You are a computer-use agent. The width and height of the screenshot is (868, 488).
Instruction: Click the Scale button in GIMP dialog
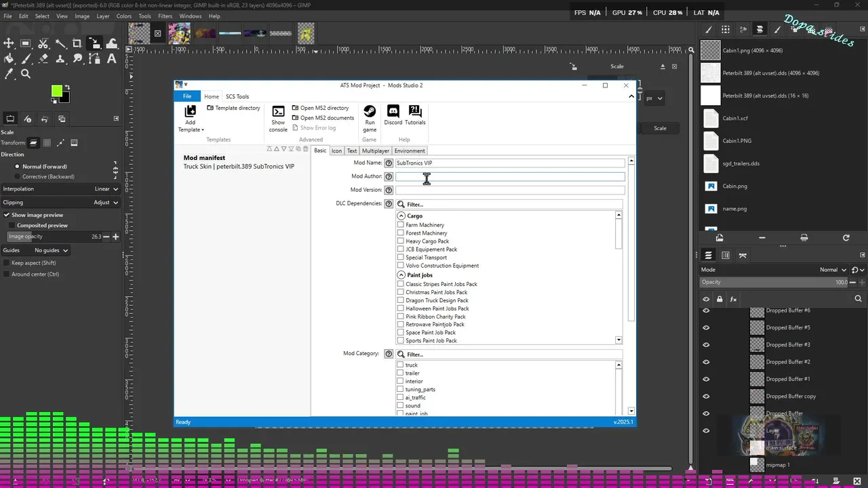tap(660, 128)
